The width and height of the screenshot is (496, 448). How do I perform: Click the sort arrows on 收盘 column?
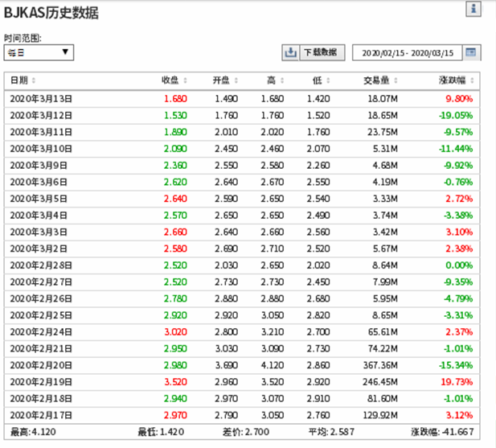[186, 80]
